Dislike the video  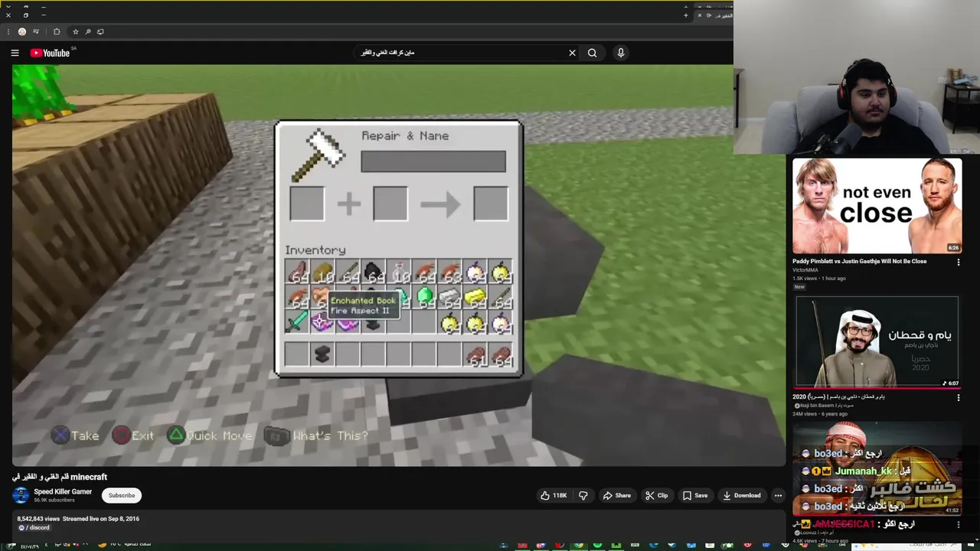click(583, 495)
